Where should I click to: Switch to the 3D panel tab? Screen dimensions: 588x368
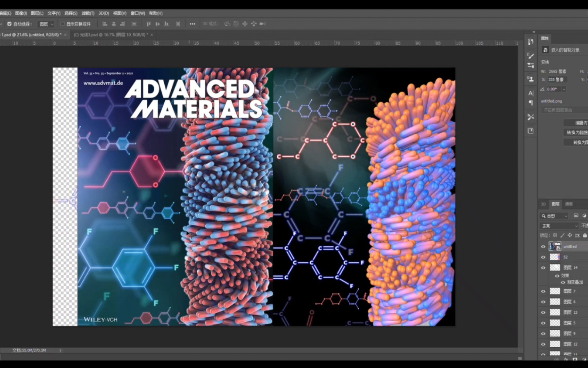coord(543,204)
